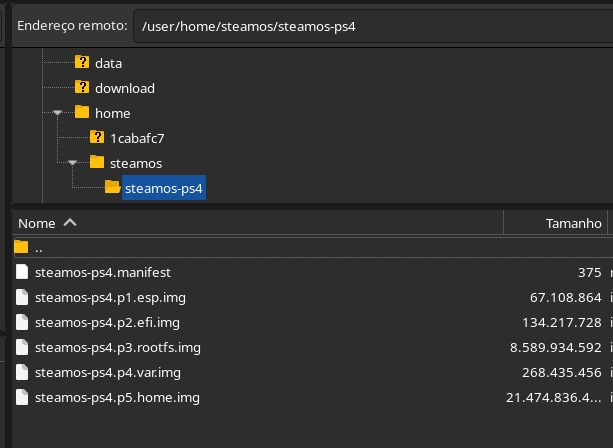Screen dimensions: 613x448
Task: Select the 1cabafc7 folder in tree
Action: 137,138
